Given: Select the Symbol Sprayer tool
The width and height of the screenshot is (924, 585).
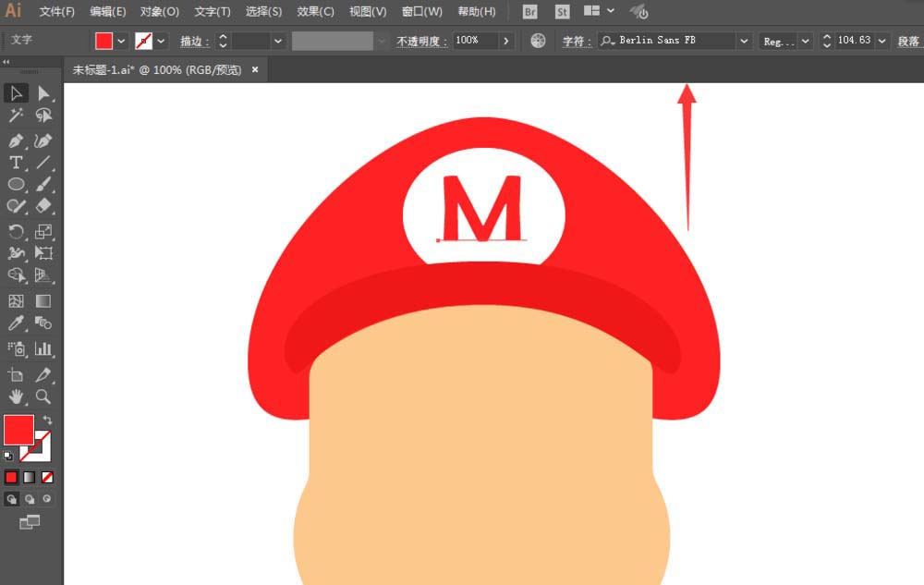Looking at the screenshot, I should [16, 348].
